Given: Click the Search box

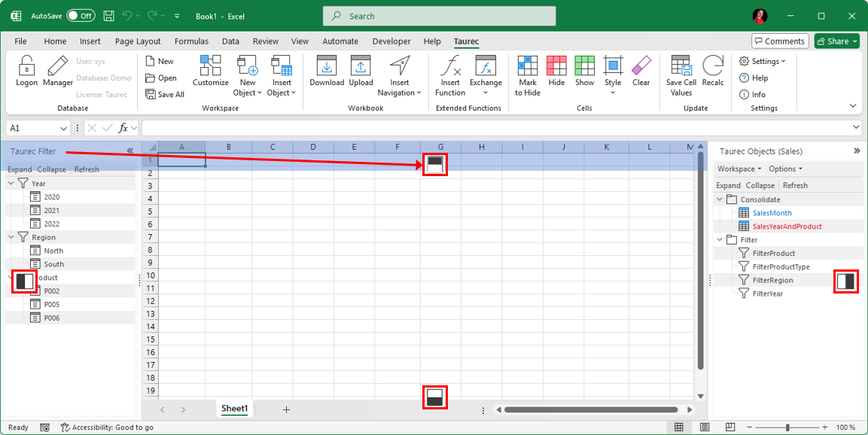Looking at the screenshot, I should [440, 16].
